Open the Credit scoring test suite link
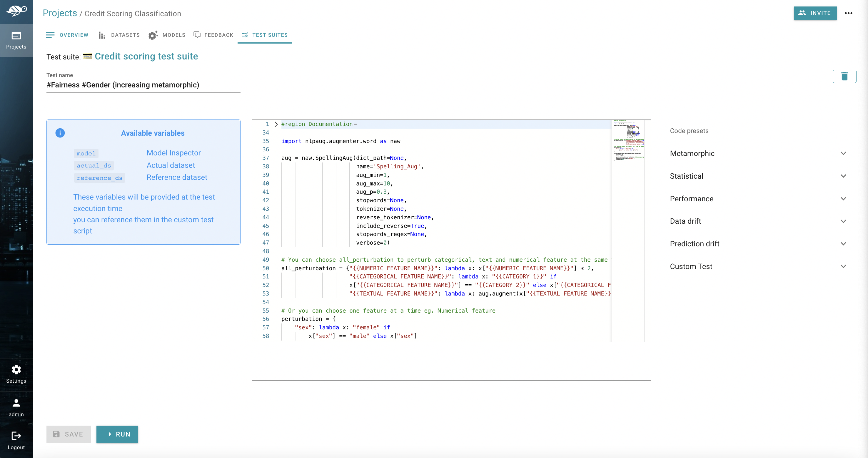 point(146,56)
